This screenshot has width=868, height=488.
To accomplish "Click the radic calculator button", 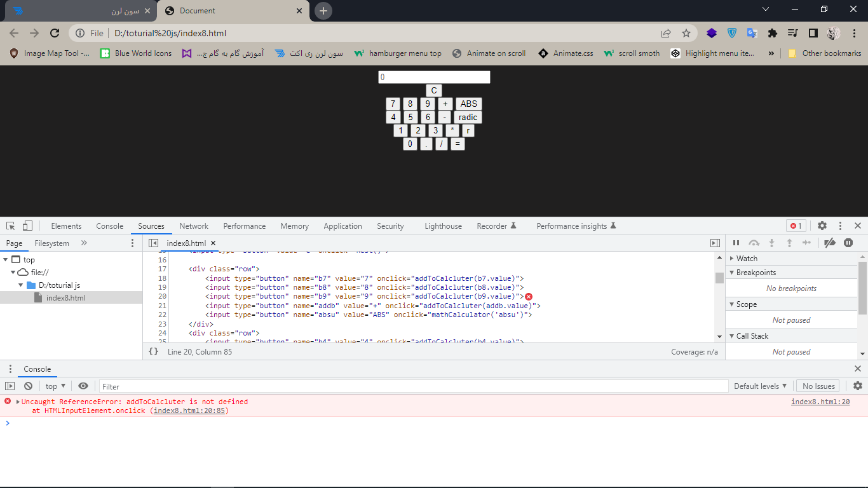I will coord(468,117).
